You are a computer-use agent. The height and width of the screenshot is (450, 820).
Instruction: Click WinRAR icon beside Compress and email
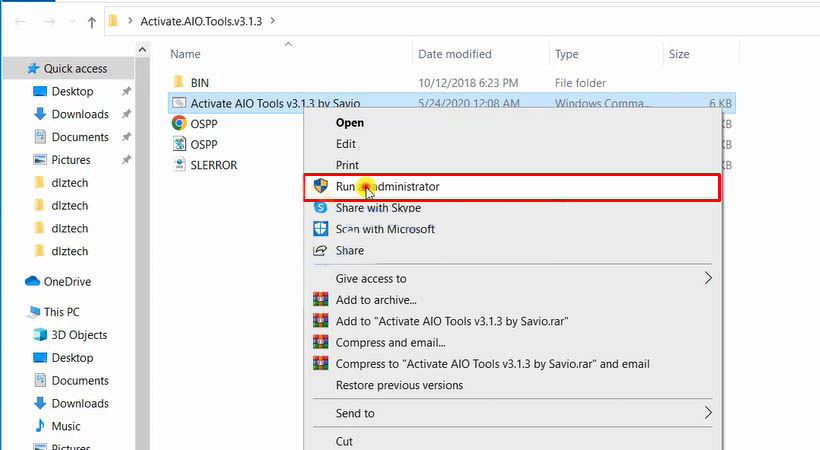321,342
